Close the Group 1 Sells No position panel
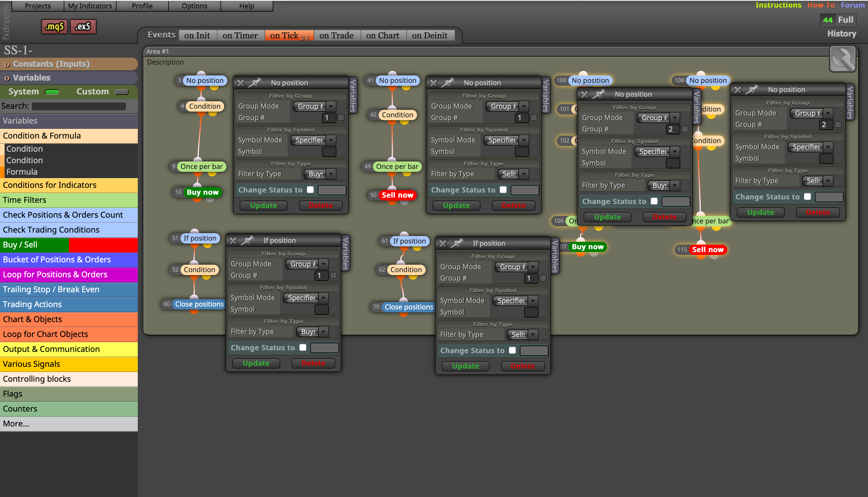 (x=433, y=83)
